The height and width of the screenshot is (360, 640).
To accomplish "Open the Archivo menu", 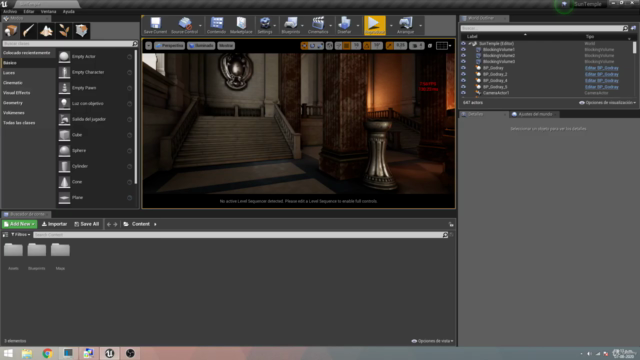I will (x=10, y=11).
